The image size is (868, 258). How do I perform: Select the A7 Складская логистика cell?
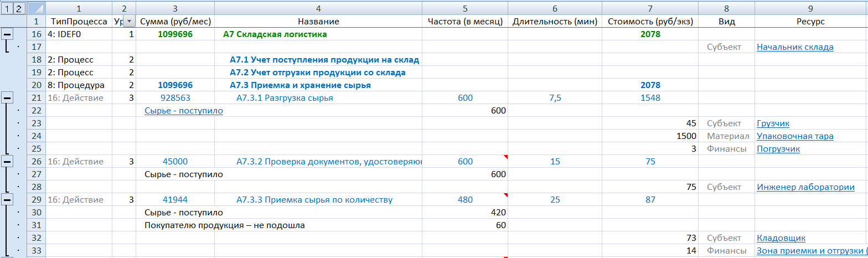pyautogui.click(x=275, y=34)
